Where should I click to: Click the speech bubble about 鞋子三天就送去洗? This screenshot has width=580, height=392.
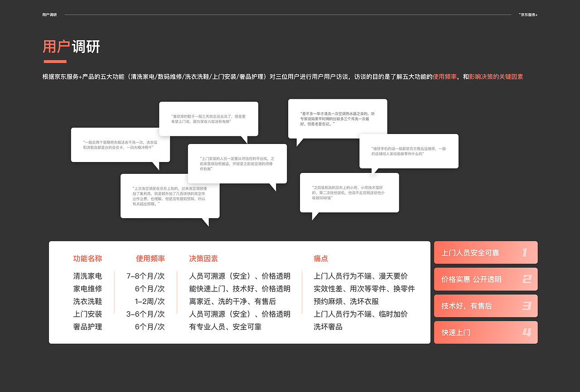[209, 119]
